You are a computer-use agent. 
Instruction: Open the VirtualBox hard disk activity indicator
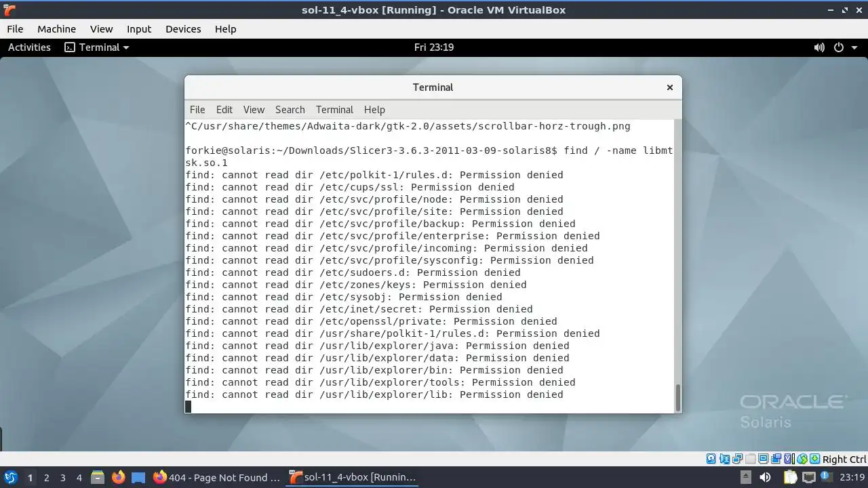click(711, 459)
